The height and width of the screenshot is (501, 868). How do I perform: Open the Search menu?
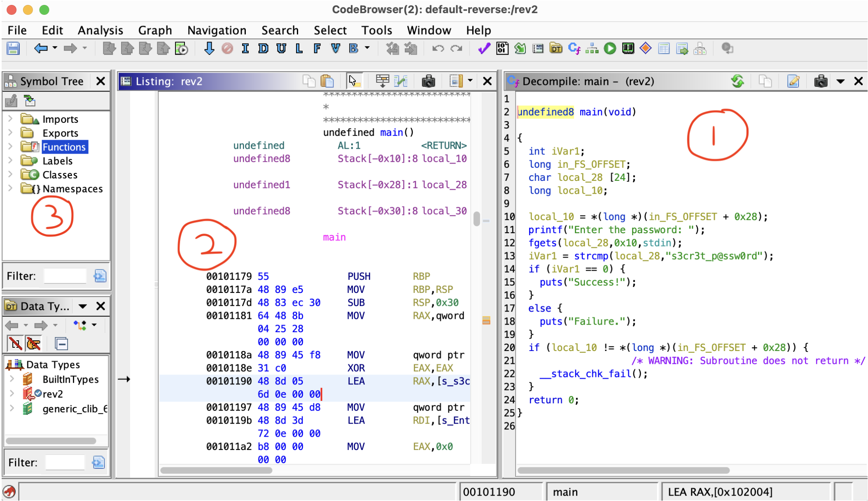click(280, 30)
